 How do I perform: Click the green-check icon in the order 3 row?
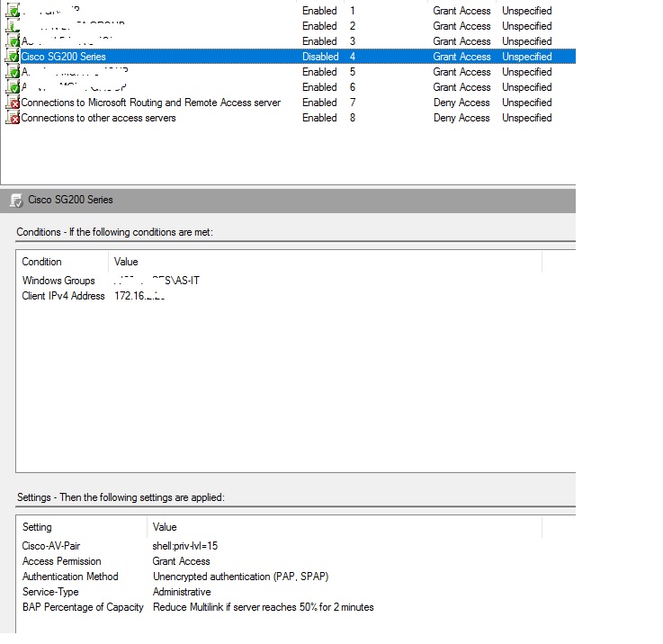point(13,41)
